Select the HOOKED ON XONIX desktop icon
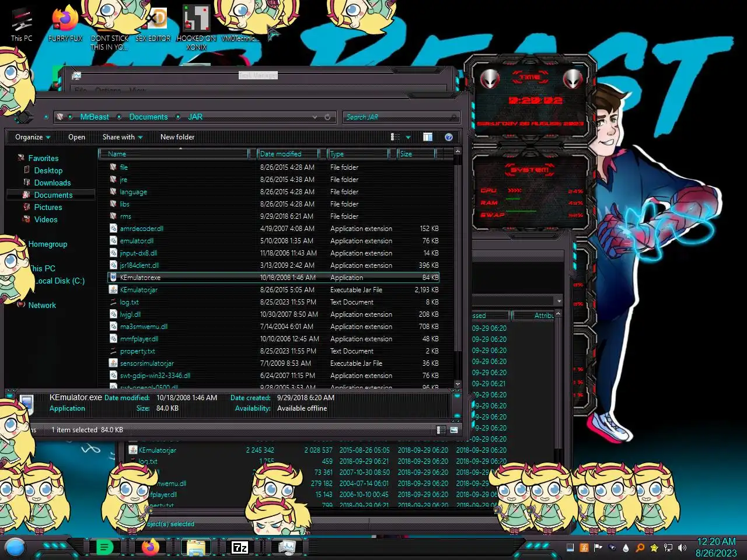This screenshot has height=560, width=747. click(x=197, y=27)
